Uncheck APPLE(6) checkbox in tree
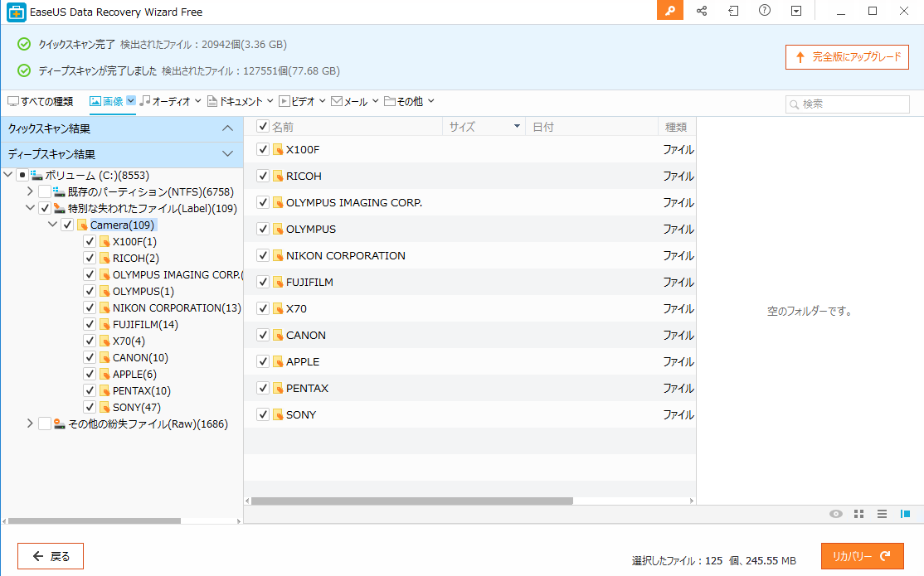Viewport: 924px width, 576px height. [x=90, y=374]
